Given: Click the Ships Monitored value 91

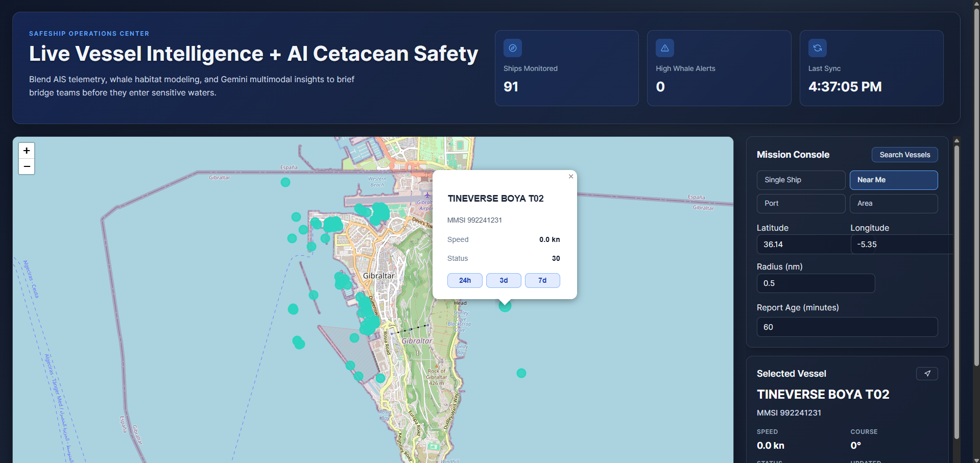Looking at the screenshot, I should click(x=511, y=87).
